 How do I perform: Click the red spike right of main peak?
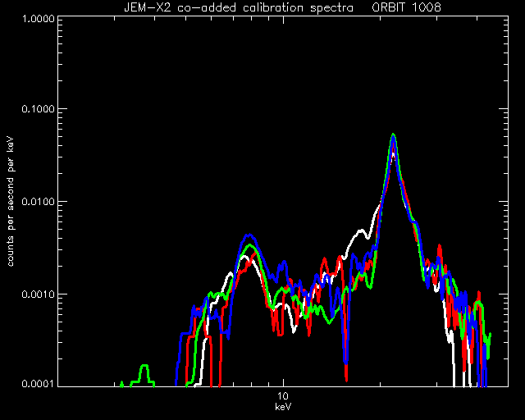[x=440, y=246]
